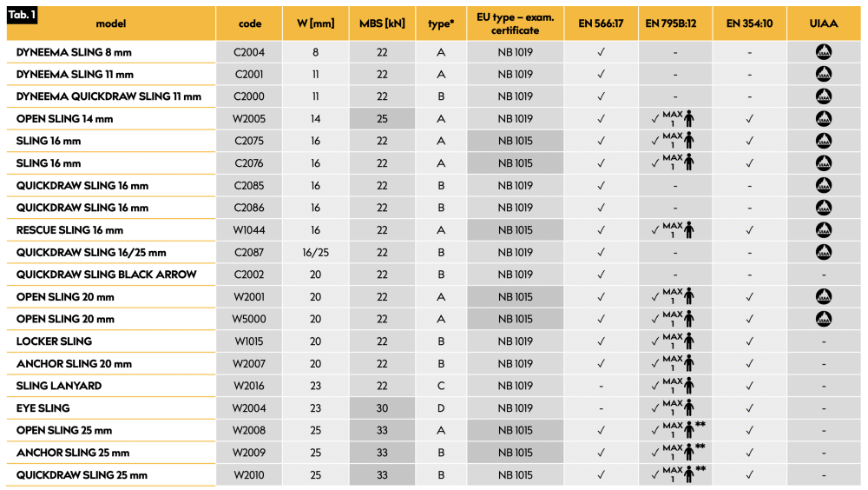
Task: Click the EN 566:17 checkmark for Quickdraw Sling Black Arrow
Action: [x=601, y=275]
